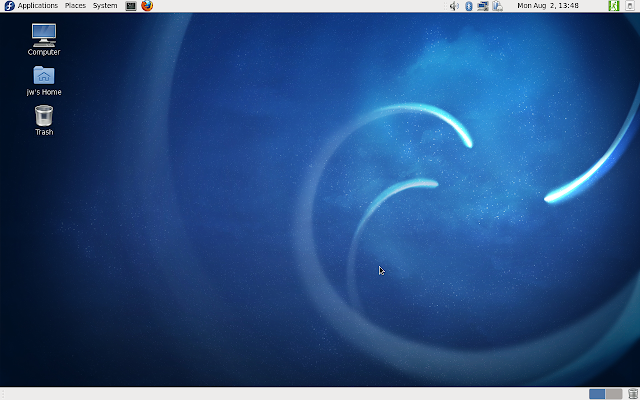Select the jw's Home folder icon
640x400 pixels.
pyautogui.click(x=44, y=76)
